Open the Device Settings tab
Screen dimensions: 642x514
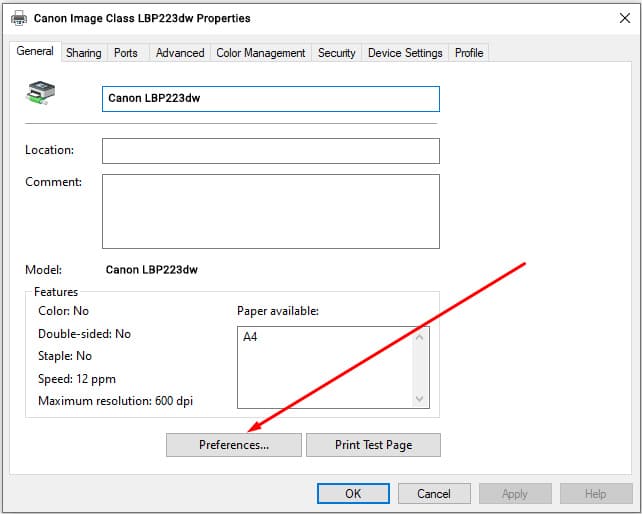tap(405, 53)
